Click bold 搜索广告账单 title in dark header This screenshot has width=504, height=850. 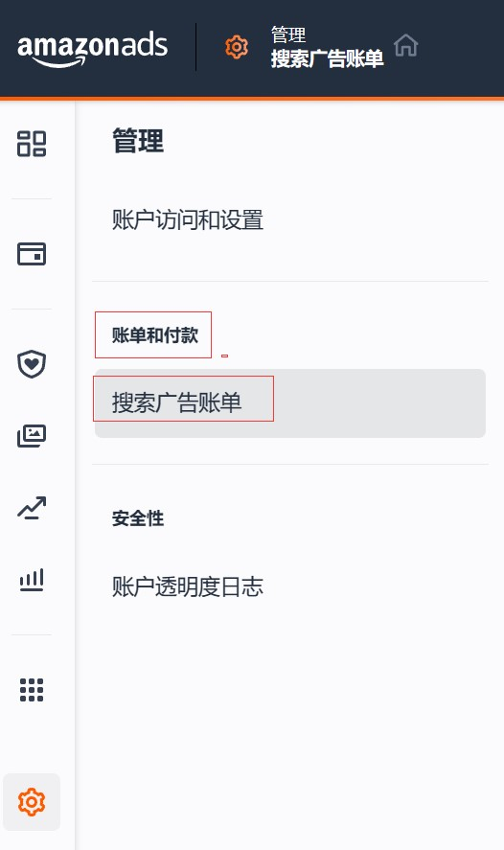(x=327, y=58)
